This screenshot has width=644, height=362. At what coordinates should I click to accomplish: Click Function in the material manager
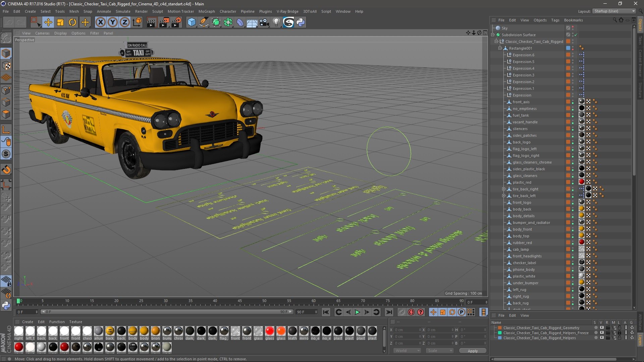57,322
